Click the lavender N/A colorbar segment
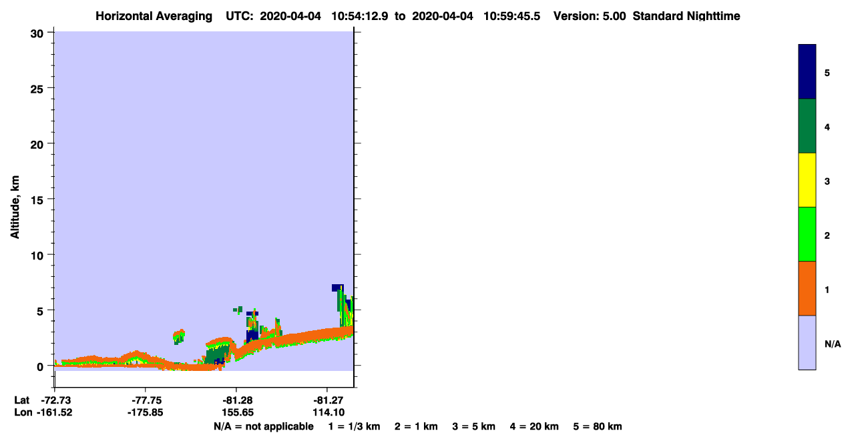 click(807, 342)
